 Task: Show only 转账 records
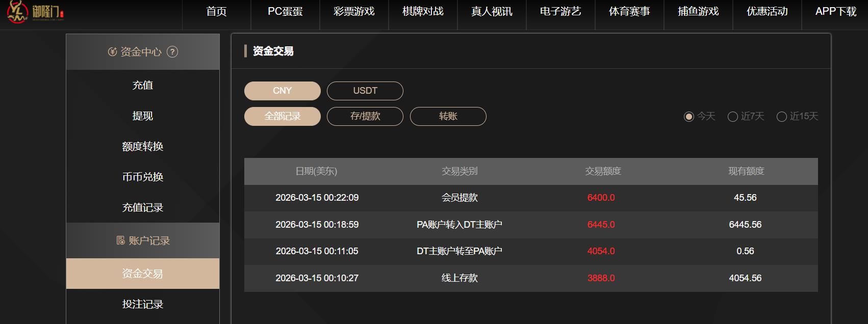[x=448, y=116]
